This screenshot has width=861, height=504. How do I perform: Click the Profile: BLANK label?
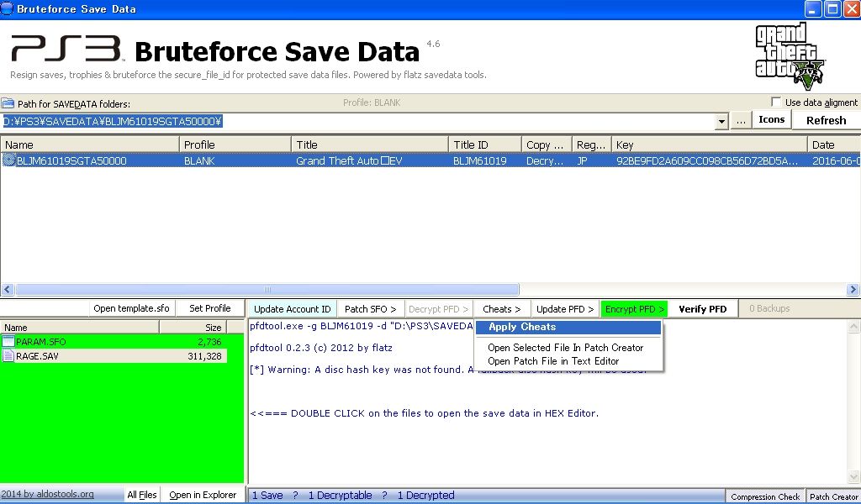[x=372, y=102]
